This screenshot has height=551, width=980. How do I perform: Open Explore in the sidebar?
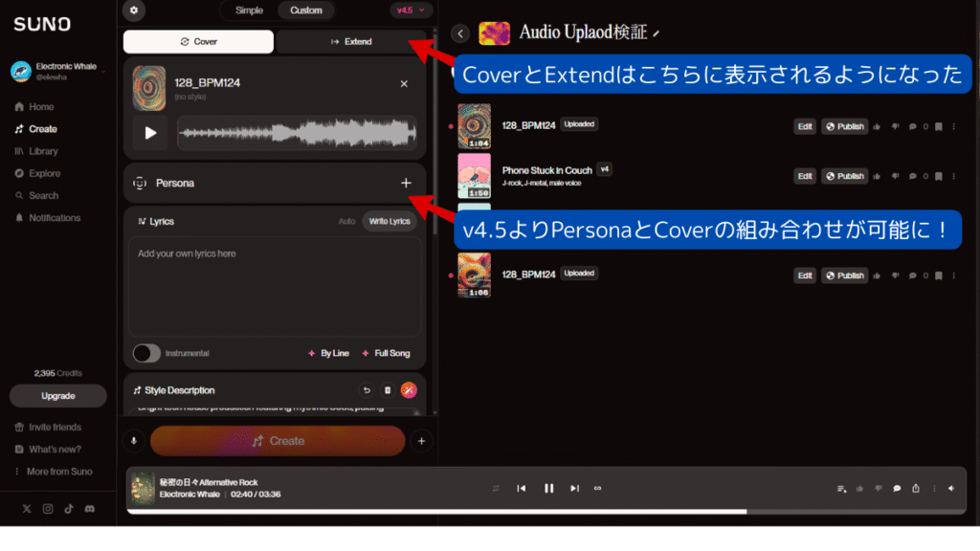[37, 174]
